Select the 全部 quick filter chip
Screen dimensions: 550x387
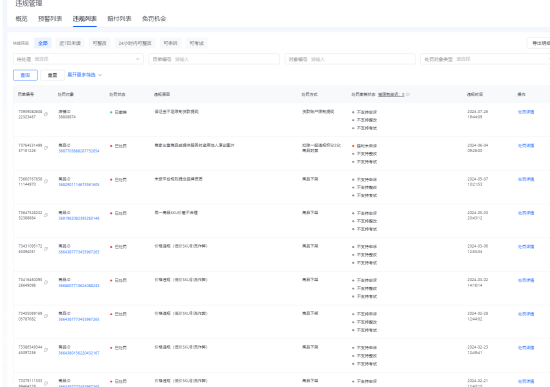(43, 43)
